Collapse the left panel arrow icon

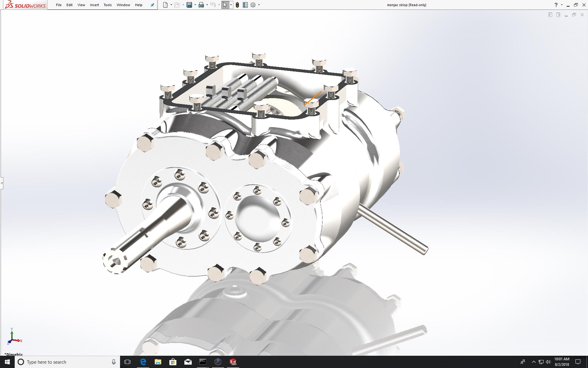click(x=550, y=15)
